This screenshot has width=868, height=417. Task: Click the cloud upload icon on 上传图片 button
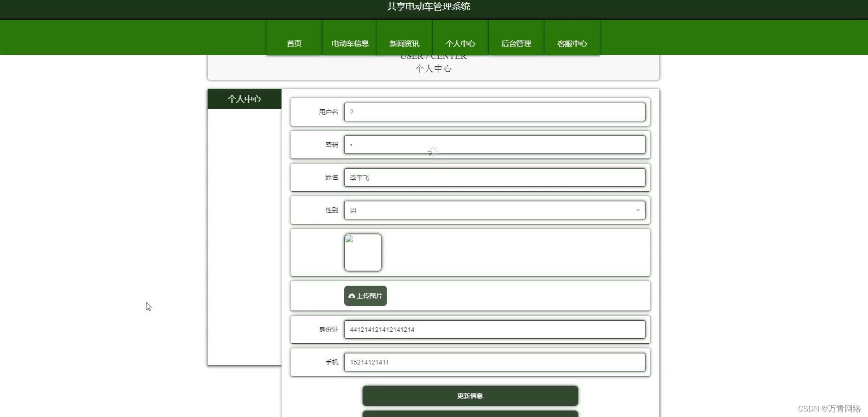click(x=352, y=296)
